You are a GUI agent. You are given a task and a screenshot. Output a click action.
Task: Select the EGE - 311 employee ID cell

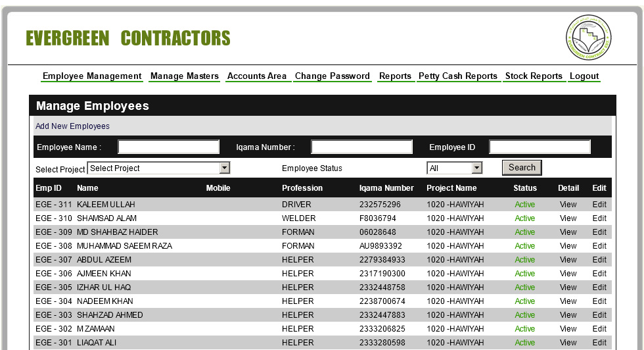pyautogui.click(x=54, y=205)
